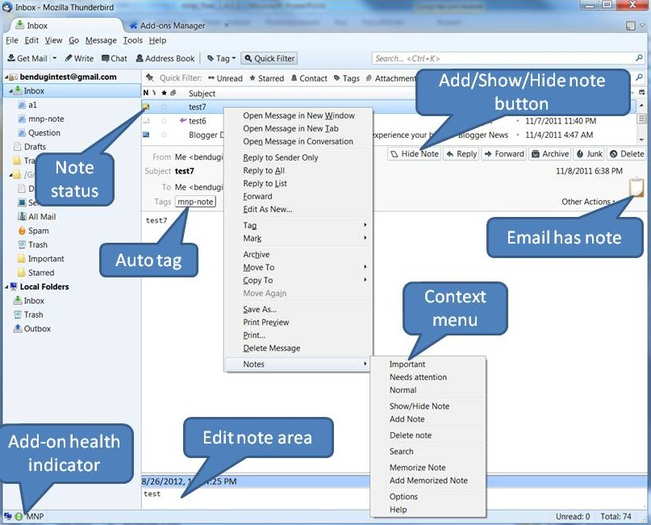Toggle the Contact quick filter
651x525 pixels.
point(309,78)
